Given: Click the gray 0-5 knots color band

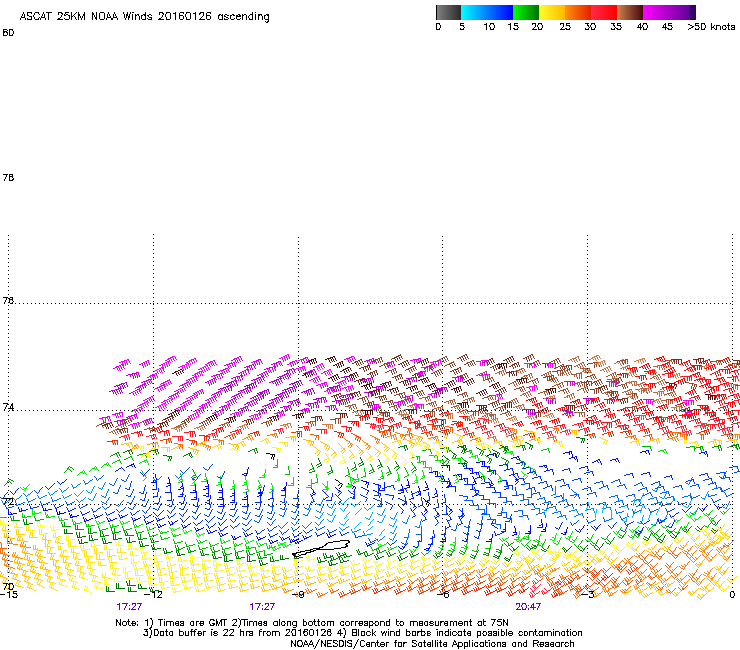Looking at the screenshot, I should coord(448,12).
